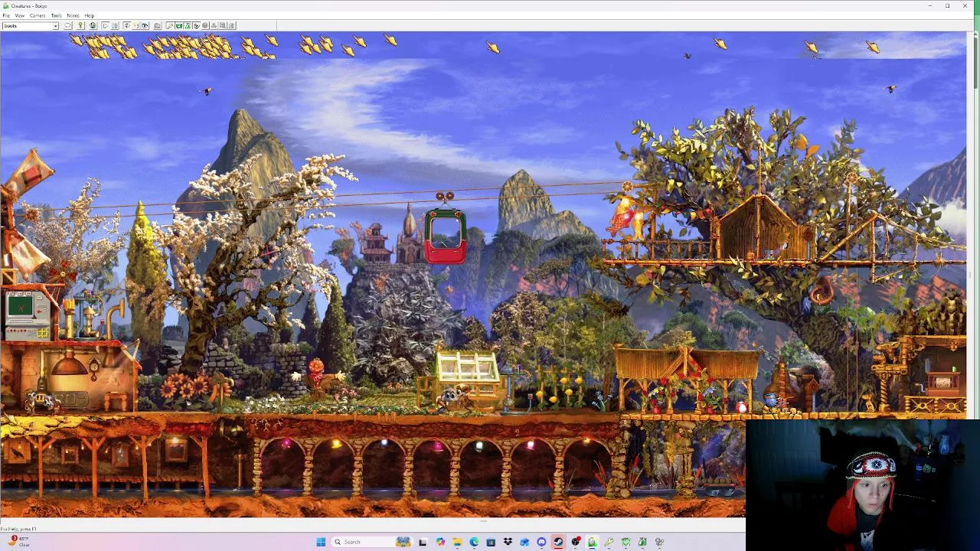The height and width of the screenshot is (551, 980).
Task: Open the Help menu
Action: tap(90, 15)
